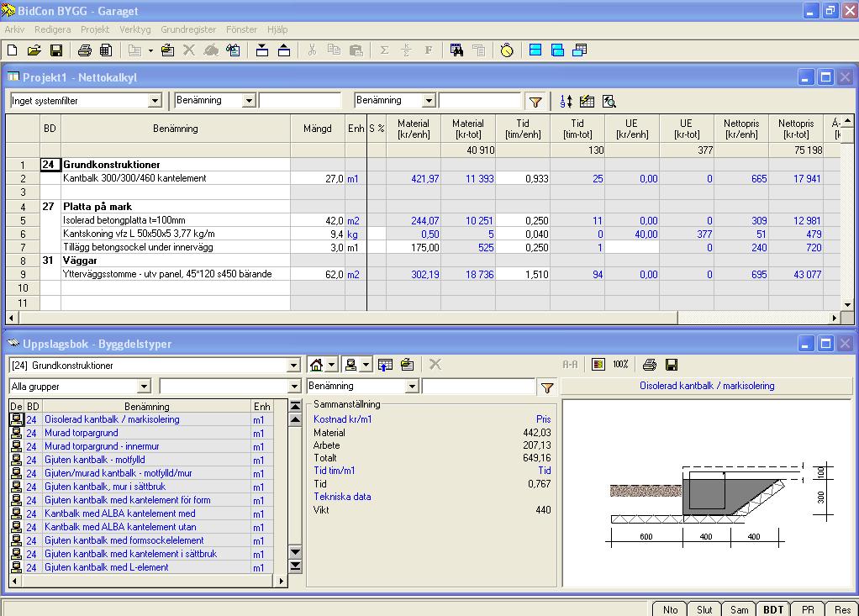Open the Verktyg menu

tap(134, 29)
